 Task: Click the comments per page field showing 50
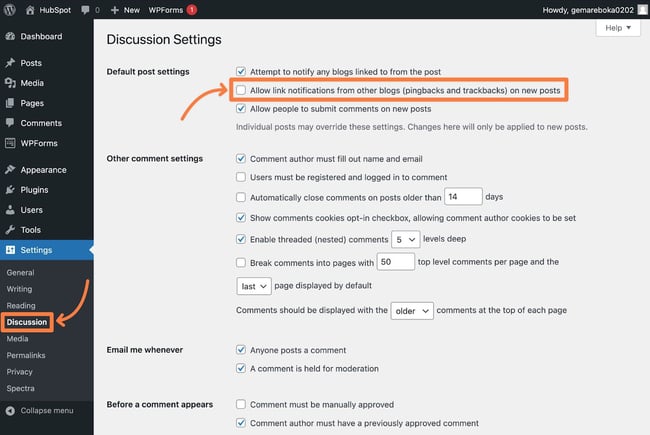[x=395, y=262]
